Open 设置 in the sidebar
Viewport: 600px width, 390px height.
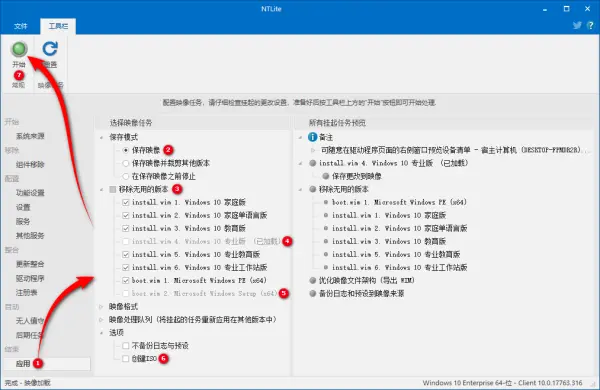pos(23,207)
